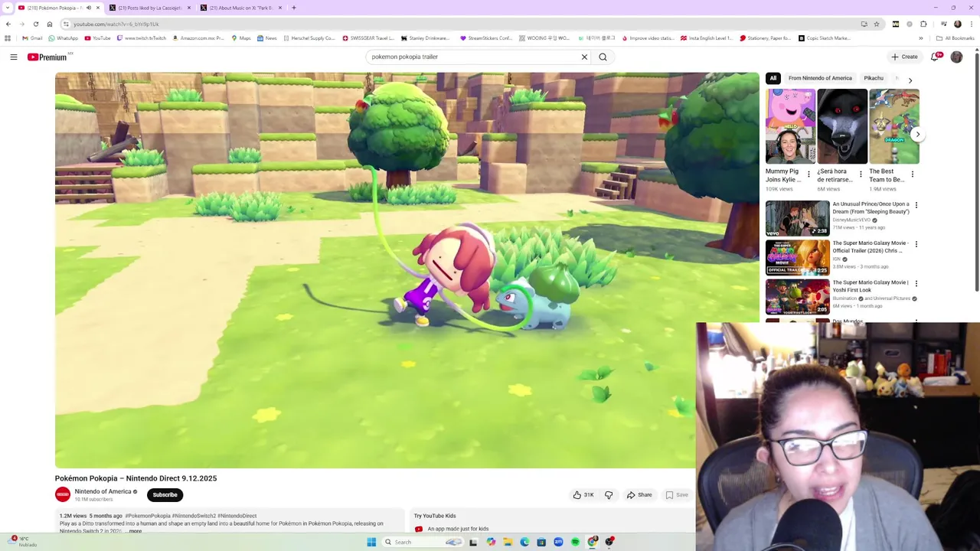This screenshot has height=551, width=980.
Task: Open options for Mummy Pig short
Action: [x=808, y=174]
